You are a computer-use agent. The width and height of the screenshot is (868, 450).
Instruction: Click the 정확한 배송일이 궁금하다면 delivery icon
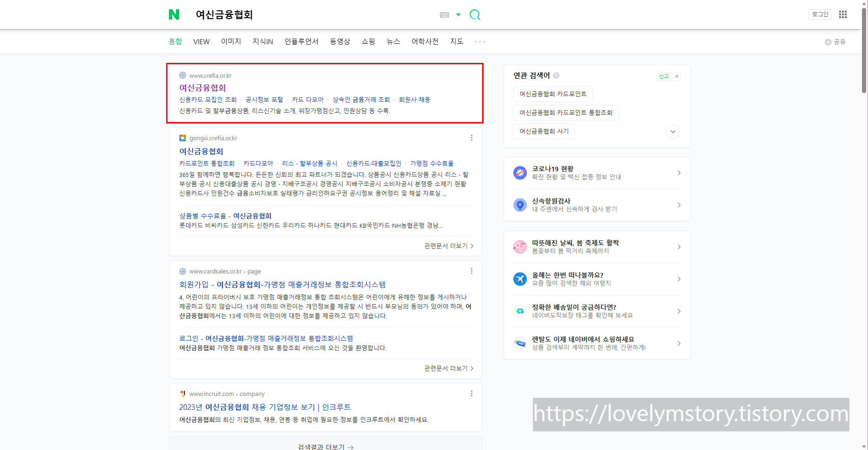point(520,311)
